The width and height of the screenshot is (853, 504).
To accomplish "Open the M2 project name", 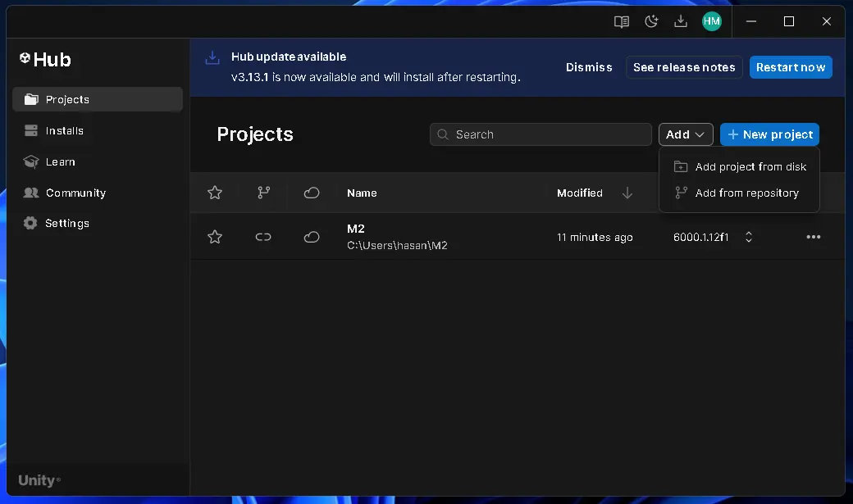I will [x=356, y=229].
